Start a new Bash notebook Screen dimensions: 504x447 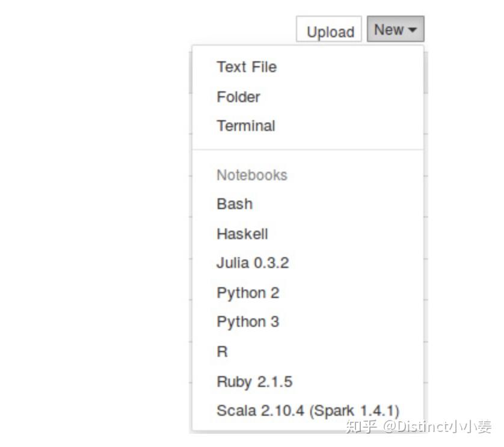(x=235, y=204)
